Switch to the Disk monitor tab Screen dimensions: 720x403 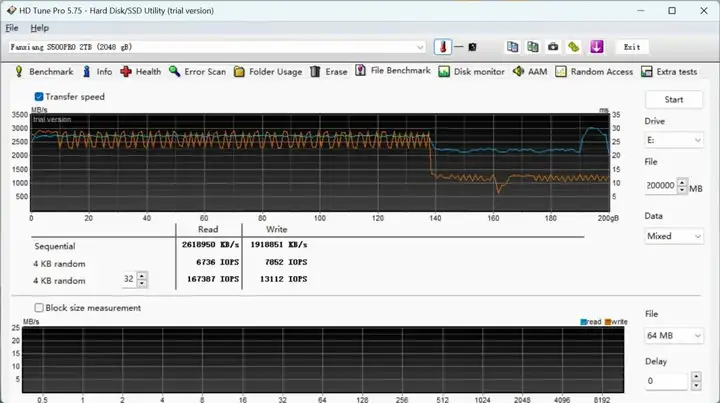coord(471,72)
